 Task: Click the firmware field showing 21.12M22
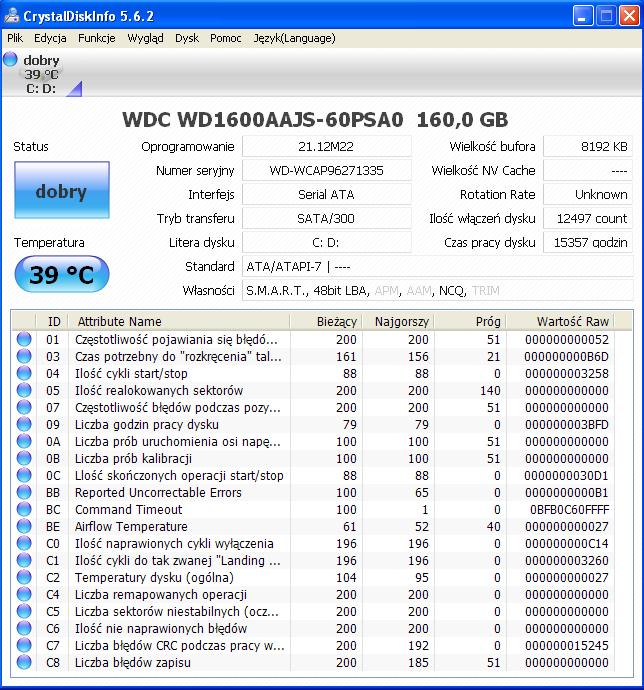pos(327,147)
